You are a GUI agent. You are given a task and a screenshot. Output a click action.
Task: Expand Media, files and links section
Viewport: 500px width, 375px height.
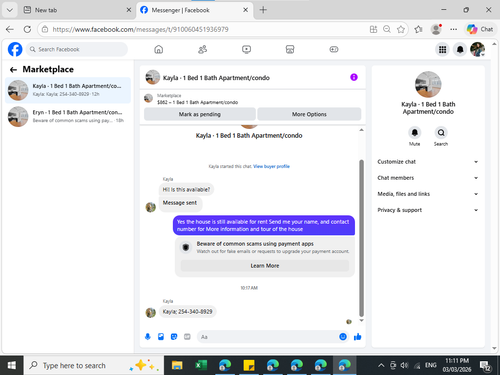tap(428, 194)
